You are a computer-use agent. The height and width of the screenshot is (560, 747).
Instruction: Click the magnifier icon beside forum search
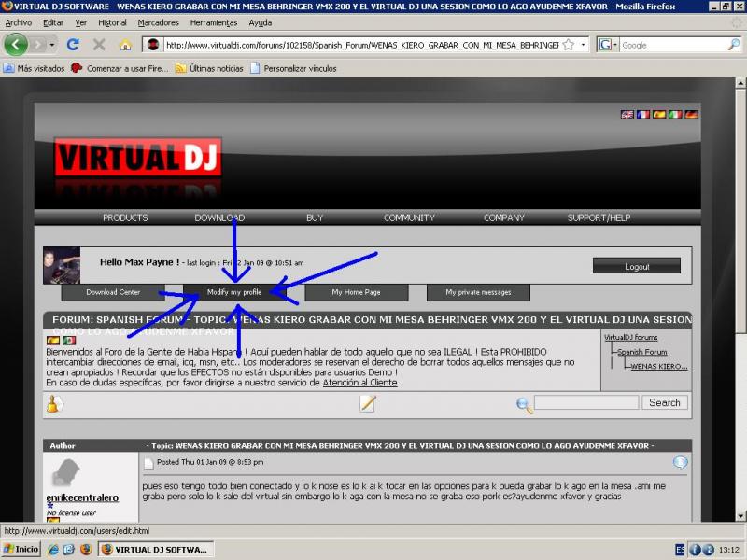tap(524, 405)
